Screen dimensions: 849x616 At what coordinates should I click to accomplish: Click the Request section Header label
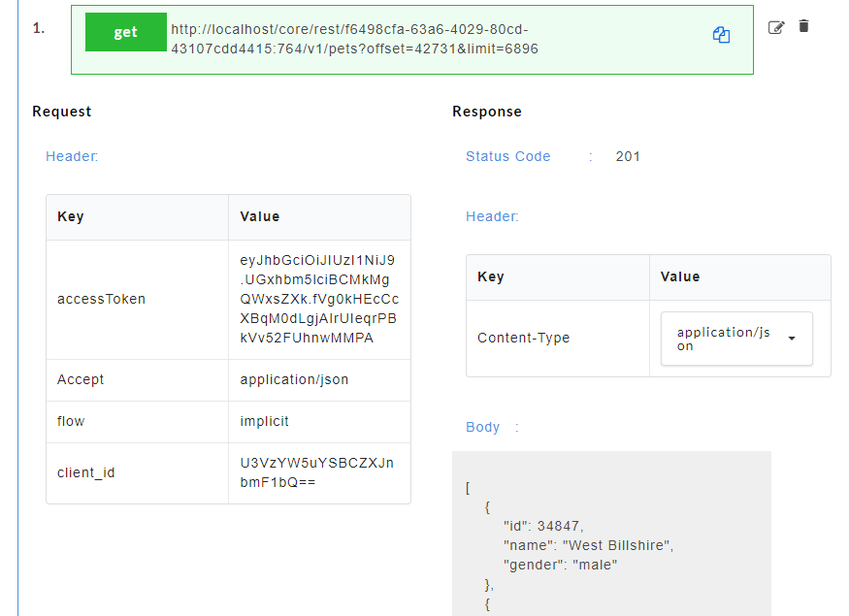pos(72,156)
